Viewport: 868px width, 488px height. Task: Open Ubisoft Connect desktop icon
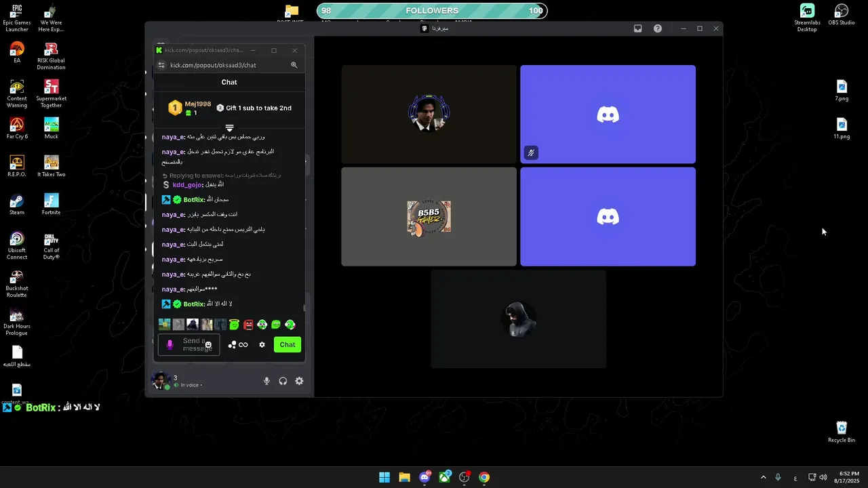pos(17,246)
